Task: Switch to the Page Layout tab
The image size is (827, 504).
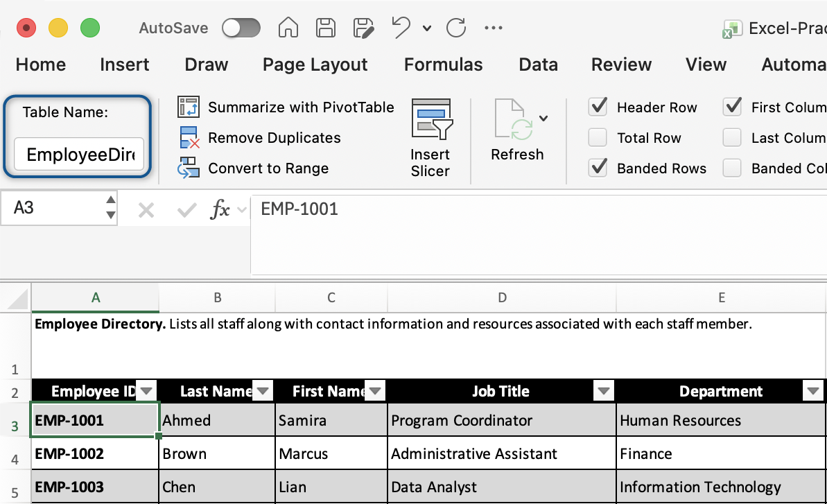Action: (315, 64)
